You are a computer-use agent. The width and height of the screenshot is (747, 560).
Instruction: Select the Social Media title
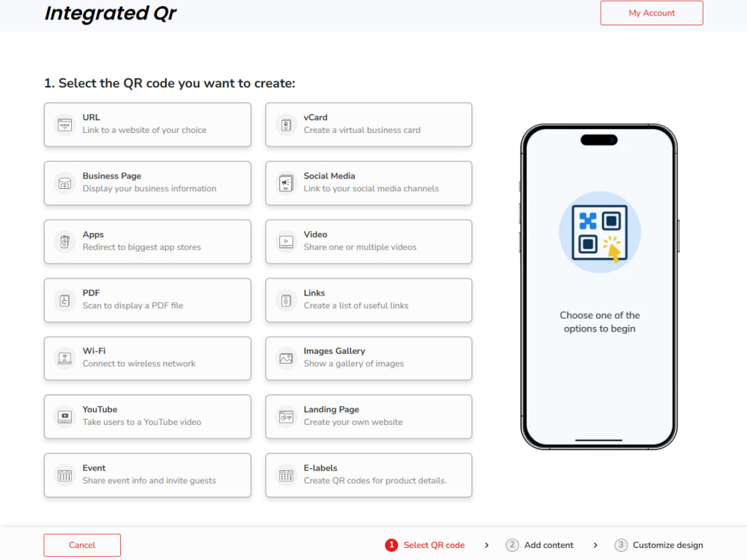[x=329, y=175]
